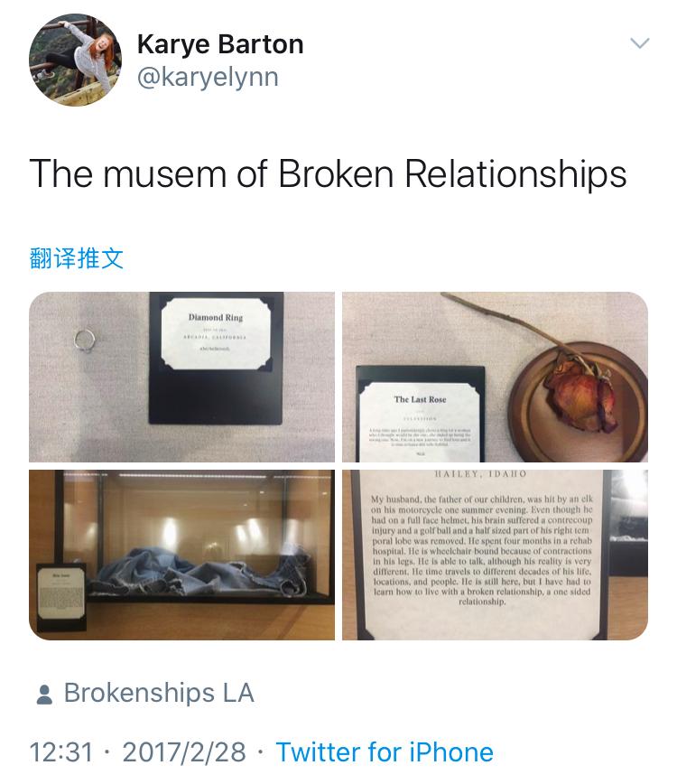The height and width of the screenshot is (784, 677).
Task: Click the 2017/2/28 tweet date
Action: tap(184, 752)
